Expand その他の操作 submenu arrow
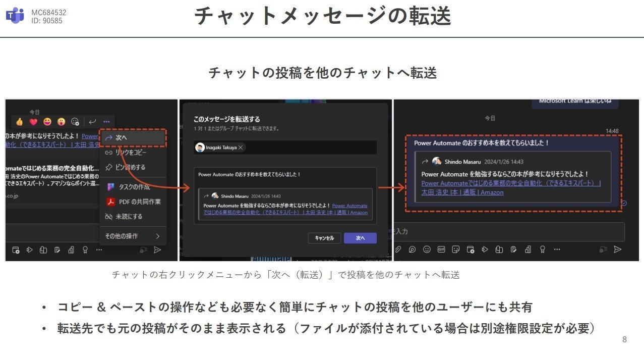This screenshot has height=354, width=644. 157,236
